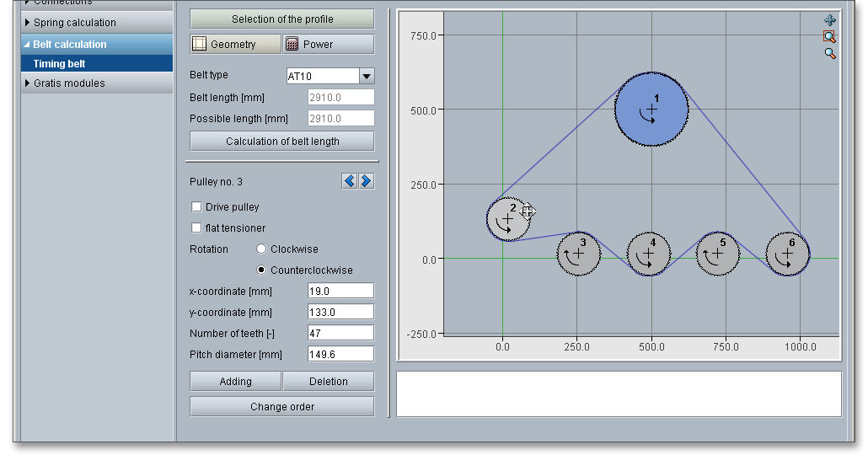The width and height of the screenshot is (868, 455).
Task: Select pulley 4 in the diagram
Action: (x=649, y=254)
